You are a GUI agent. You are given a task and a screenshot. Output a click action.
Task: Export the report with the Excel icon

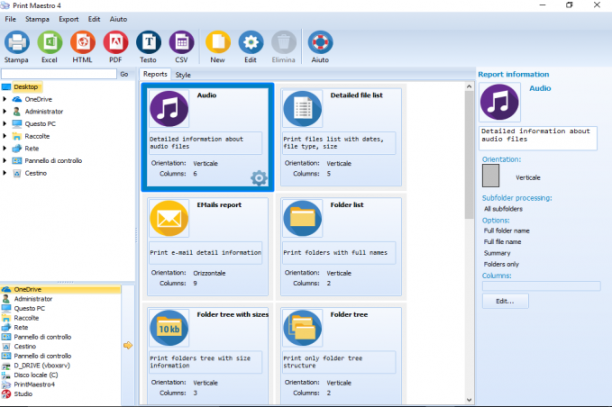click(50, 43)
